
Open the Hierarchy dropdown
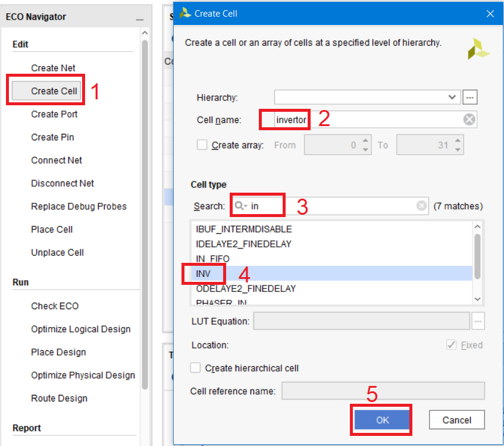452,97
